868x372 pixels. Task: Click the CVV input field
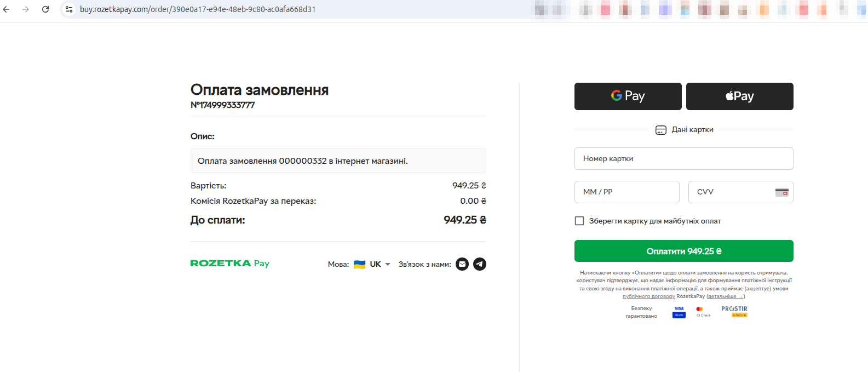point(731,192)
